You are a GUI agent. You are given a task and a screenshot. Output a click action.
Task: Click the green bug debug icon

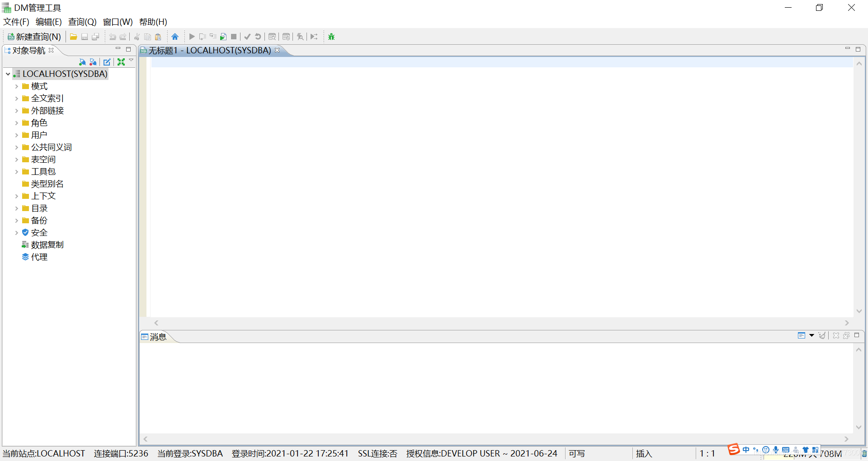(x=331, y=37)
